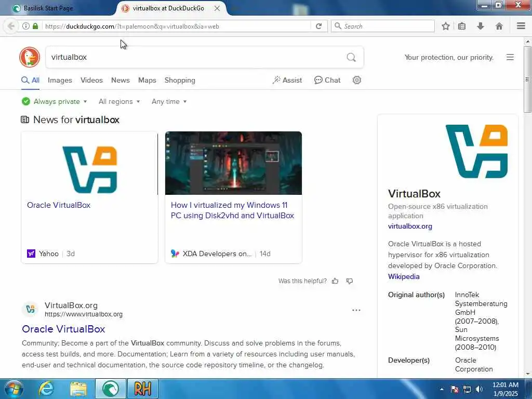Click the vertical scrollbar thumb
The width and height of the screenshot is (532, 399).
coord(527,79)
